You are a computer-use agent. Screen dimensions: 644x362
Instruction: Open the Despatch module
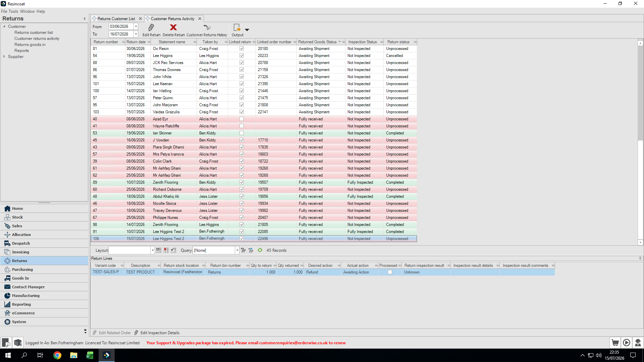tap(44, 243)
